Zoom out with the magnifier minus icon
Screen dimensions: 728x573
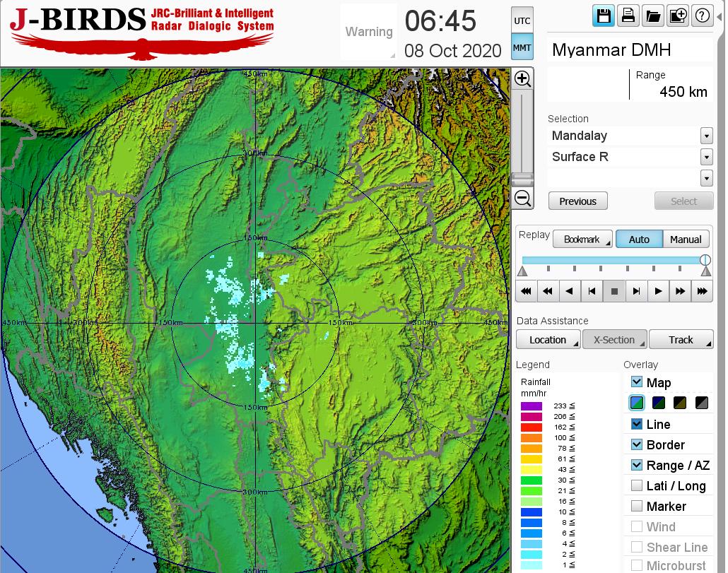[522, 199]
